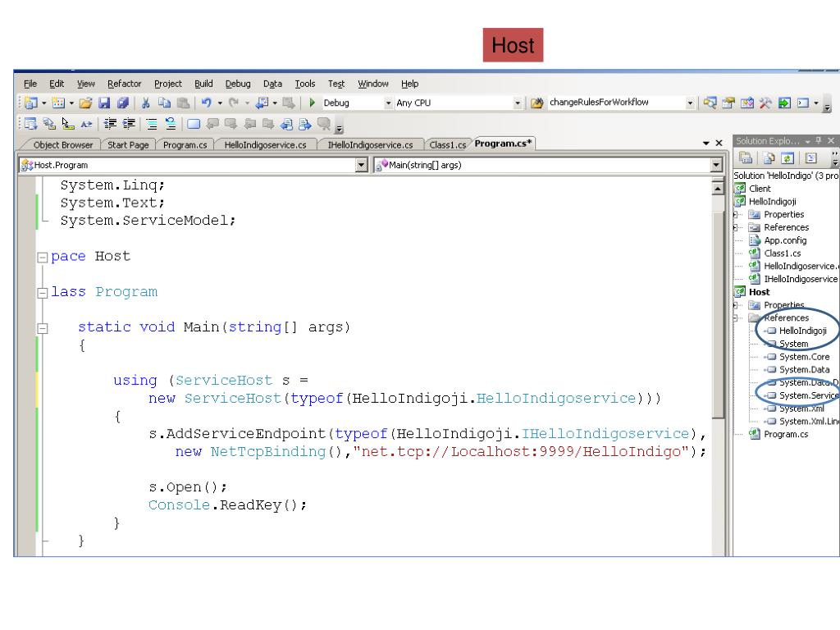840x630 pixels.
Task: Comment out selected lines icon
Action: [x=152, y=125]
